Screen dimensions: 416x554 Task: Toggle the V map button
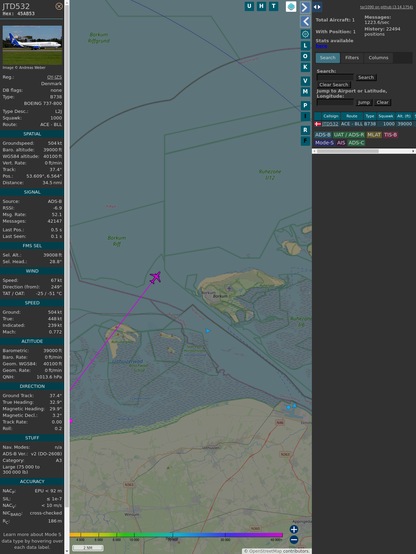pyautogui.click(x=305, y=81)
